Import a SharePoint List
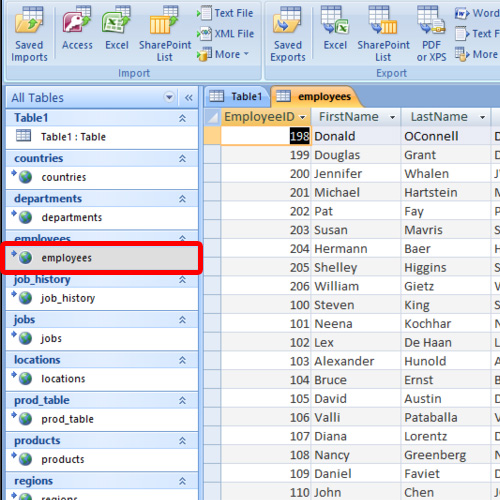 click(165, 33)
